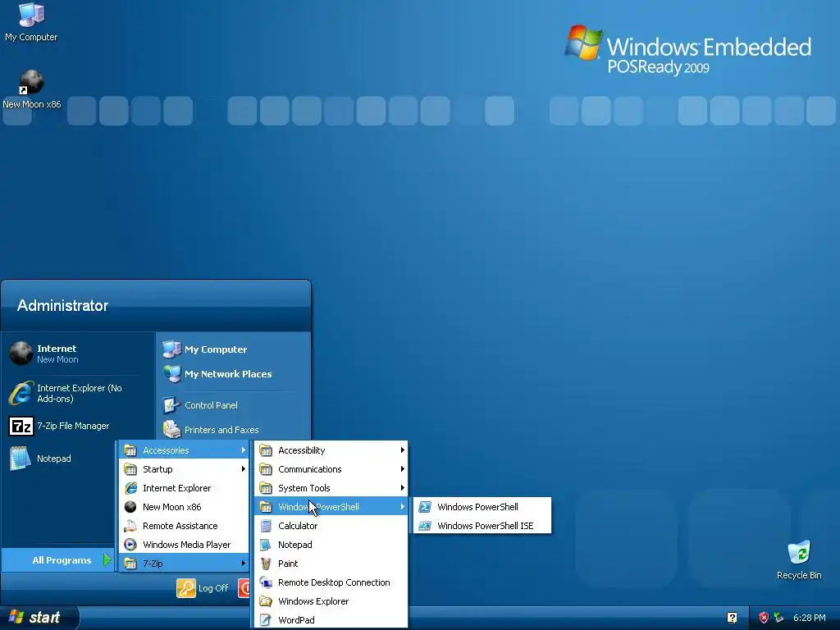840x630 pixels.
Task: Open My Computer desktop icon
Action: click(31, 15)
